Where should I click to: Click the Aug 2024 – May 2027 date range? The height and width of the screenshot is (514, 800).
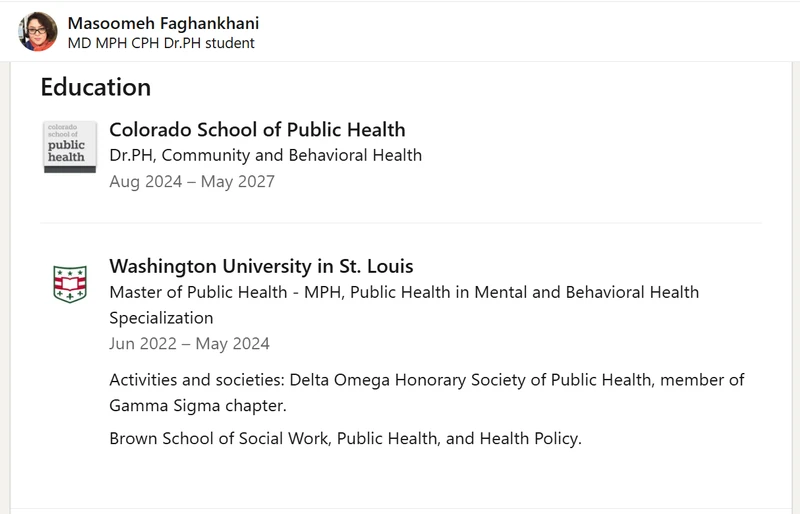pyautogui.click(x=192, y=181)
